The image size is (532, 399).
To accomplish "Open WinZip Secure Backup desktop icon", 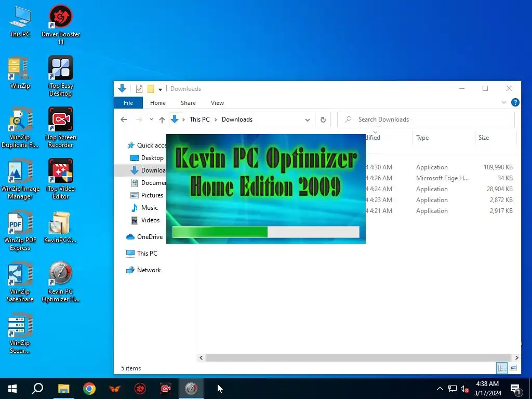I will pyautogui.click(x=20, y=334).
